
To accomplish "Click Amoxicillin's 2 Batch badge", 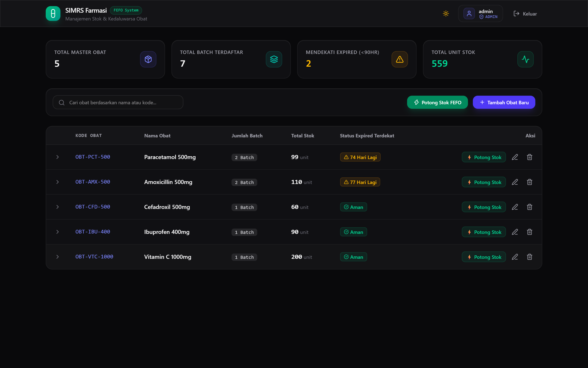I will pos(244,182).
